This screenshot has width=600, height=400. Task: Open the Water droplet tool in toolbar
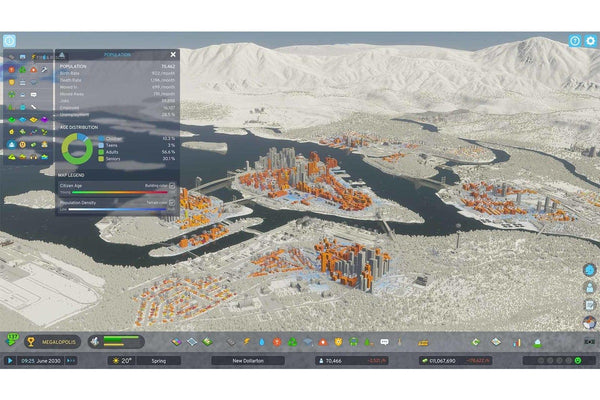tap(261, 342)
